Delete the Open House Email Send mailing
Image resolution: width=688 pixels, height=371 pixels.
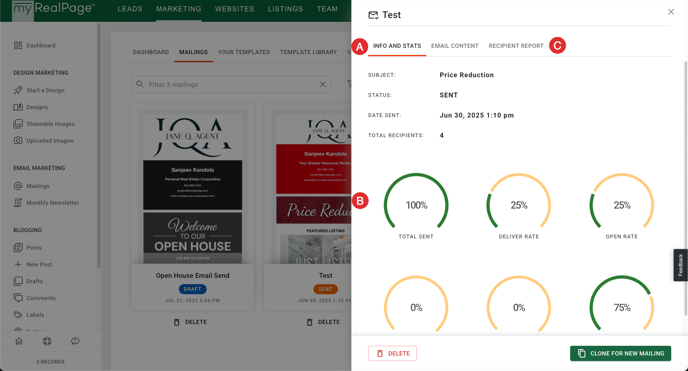(190, 322)
